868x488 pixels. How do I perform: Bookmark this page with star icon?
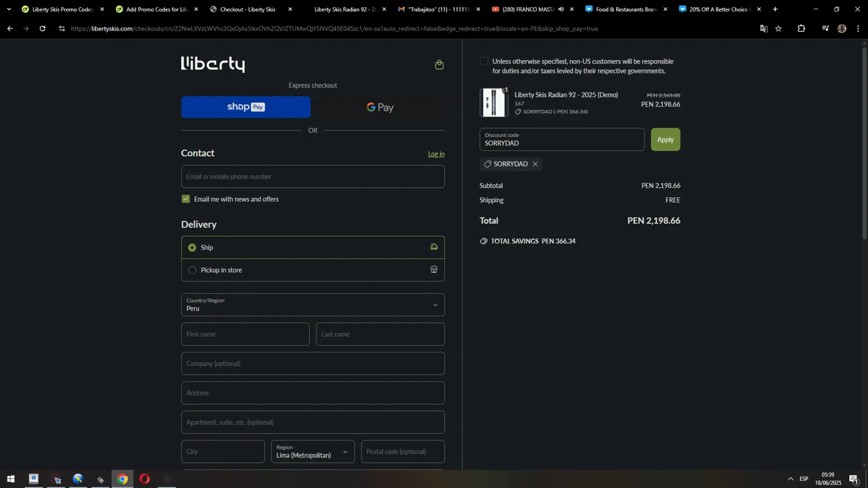[x=779, y=28]
